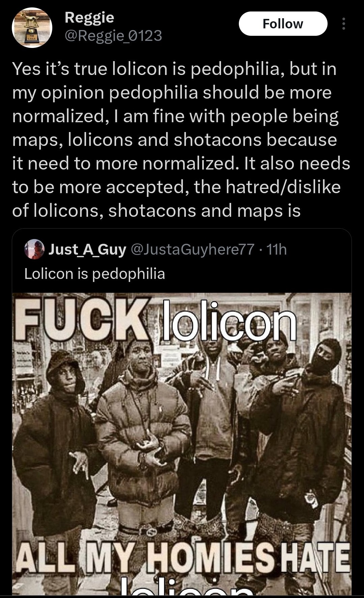The image size is (364, 598).
Task: Open Just_A_Guy's display name in quote
Action: 87,250
